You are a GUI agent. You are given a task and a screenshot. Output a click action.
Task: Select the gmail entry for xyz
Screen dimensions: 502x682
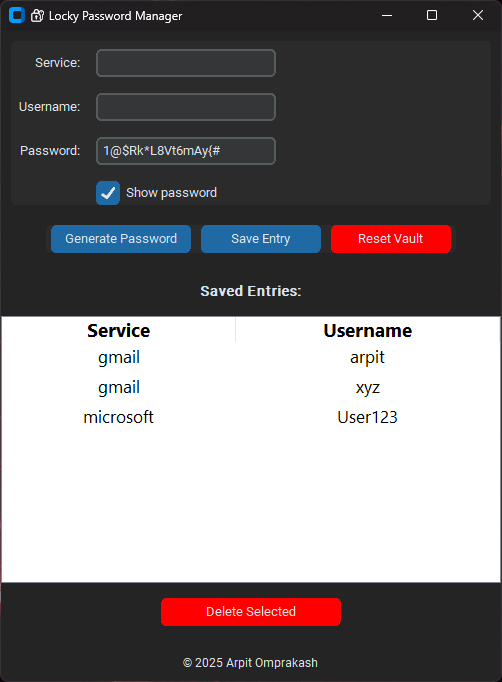click(x=251, y=388)
